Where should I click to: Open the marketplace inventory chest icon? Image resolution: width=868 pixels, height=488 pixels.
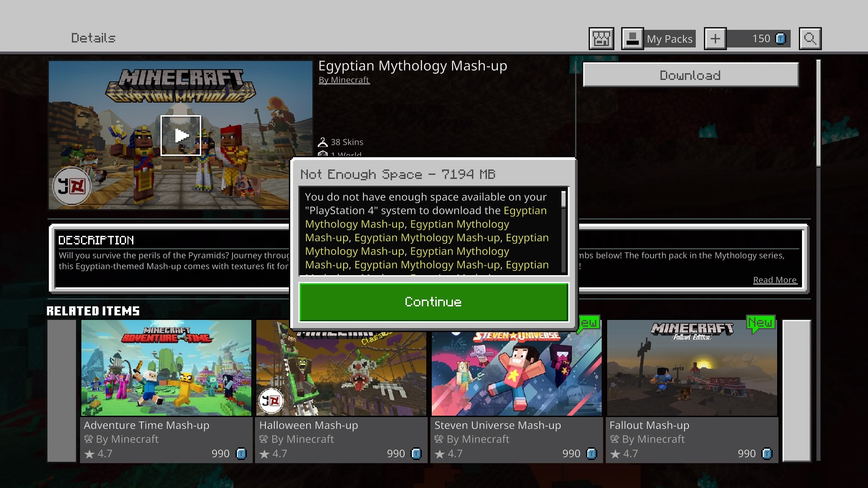[x=601, y=39]
